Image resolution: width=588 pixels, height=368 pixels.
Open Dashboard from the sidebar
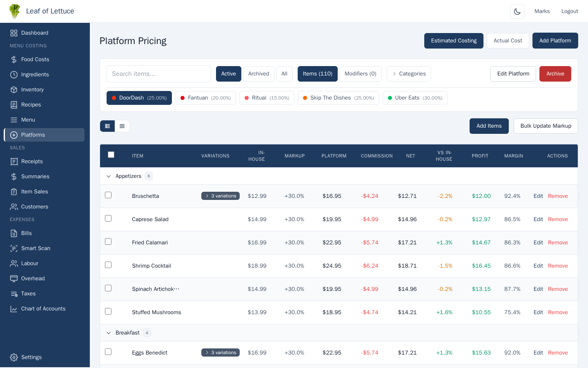[x=35, y=33]
